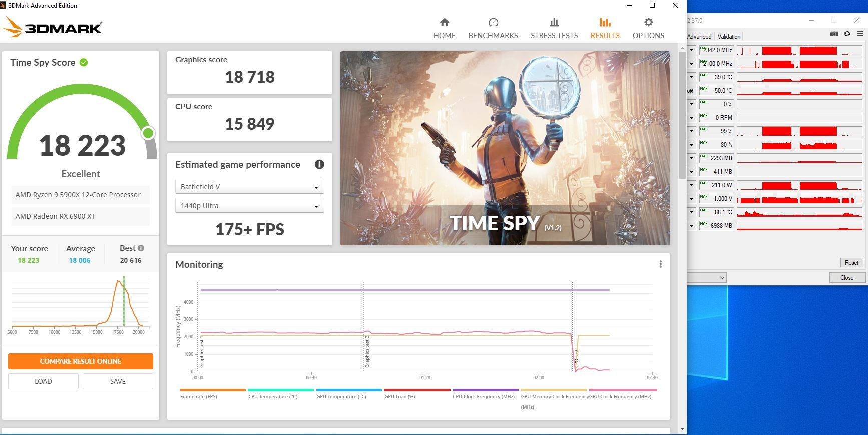Click the Close button in GPU-Z
Image resolution: width=868 pixels, height=435 pixels.
[x=847, y=277]
